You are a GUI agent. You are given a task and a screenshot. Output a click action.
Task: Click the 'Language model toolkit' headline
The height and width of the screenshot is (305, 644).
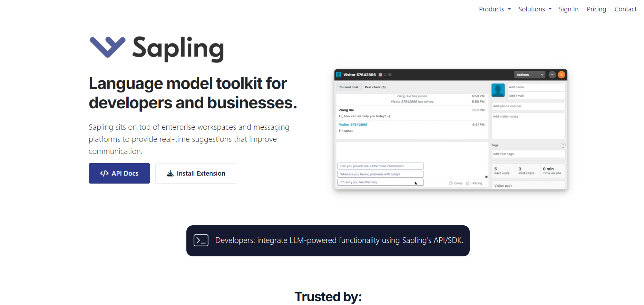(x=193, y=93)
